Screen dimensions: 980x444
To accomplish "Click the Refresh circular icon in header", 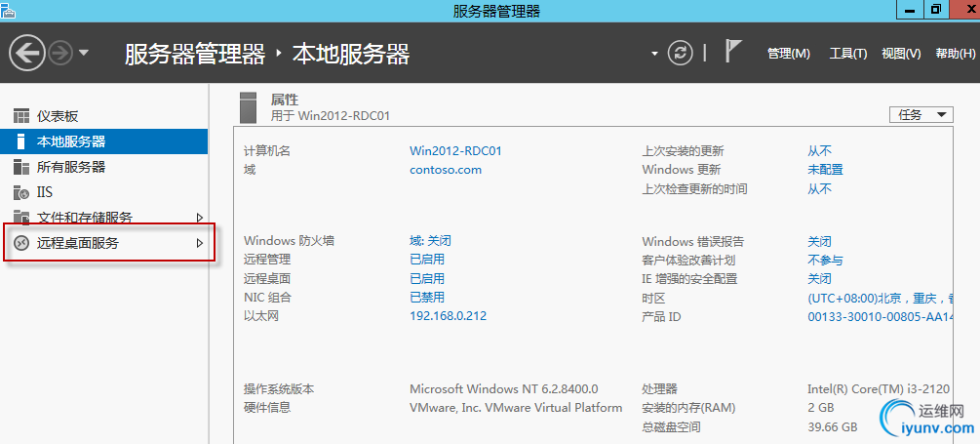I will 681,53.
